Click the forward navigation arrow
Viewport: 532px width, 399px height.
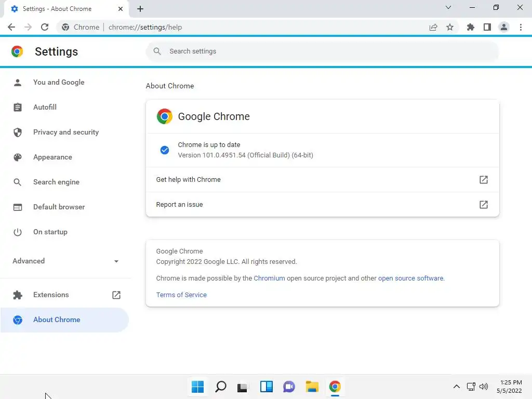pos(28,27)
